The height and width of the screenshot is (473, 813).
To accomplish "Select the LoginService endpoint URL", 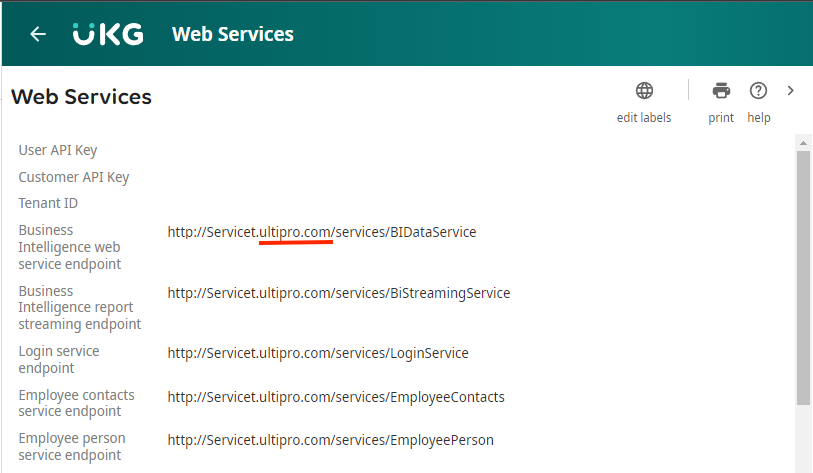I will coord(318,353).
